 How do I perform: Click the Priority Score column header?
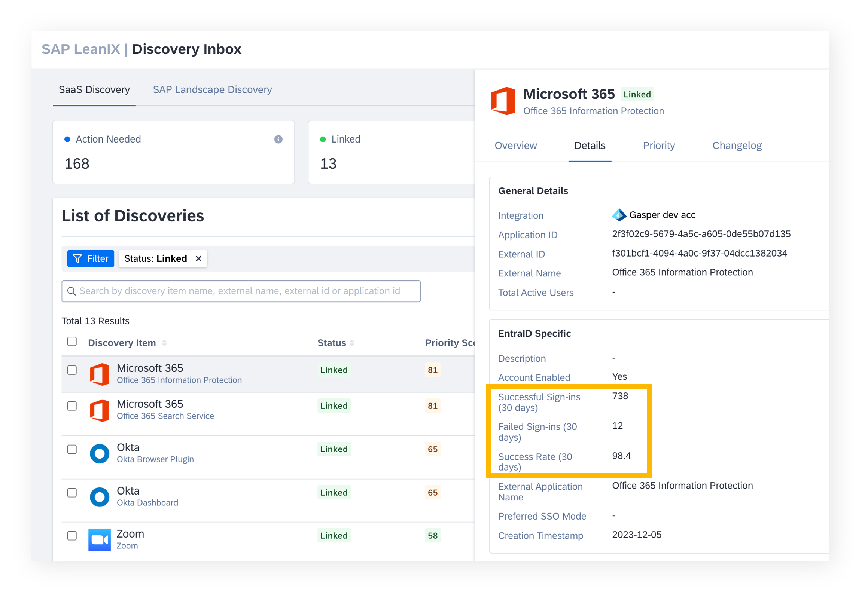[x=450, y=343]
